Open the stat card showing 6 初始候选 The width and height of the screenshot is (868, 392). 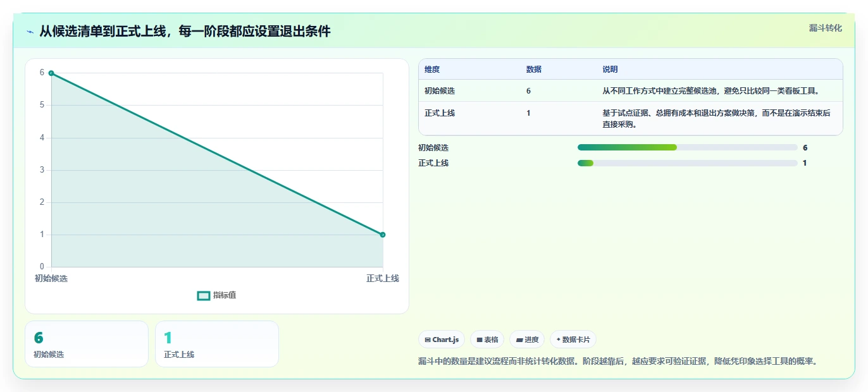coord(87,344)
